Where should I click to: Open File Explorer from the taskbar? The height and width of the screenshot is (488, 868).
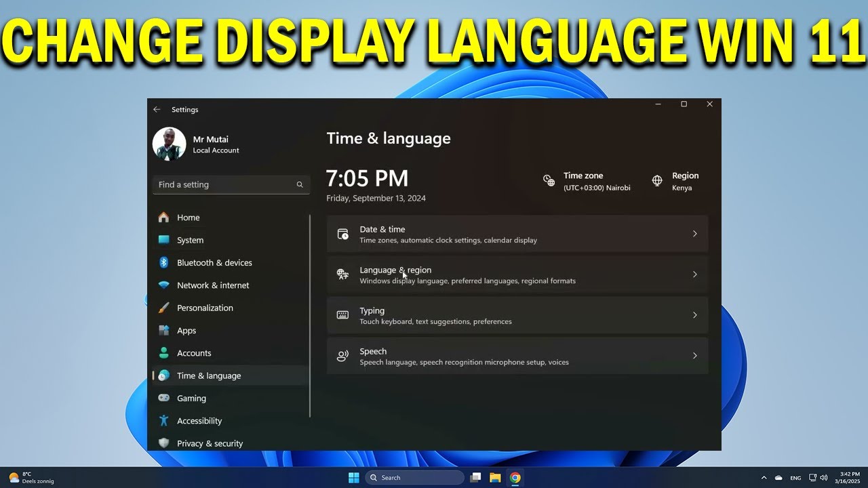coord(495,478)
